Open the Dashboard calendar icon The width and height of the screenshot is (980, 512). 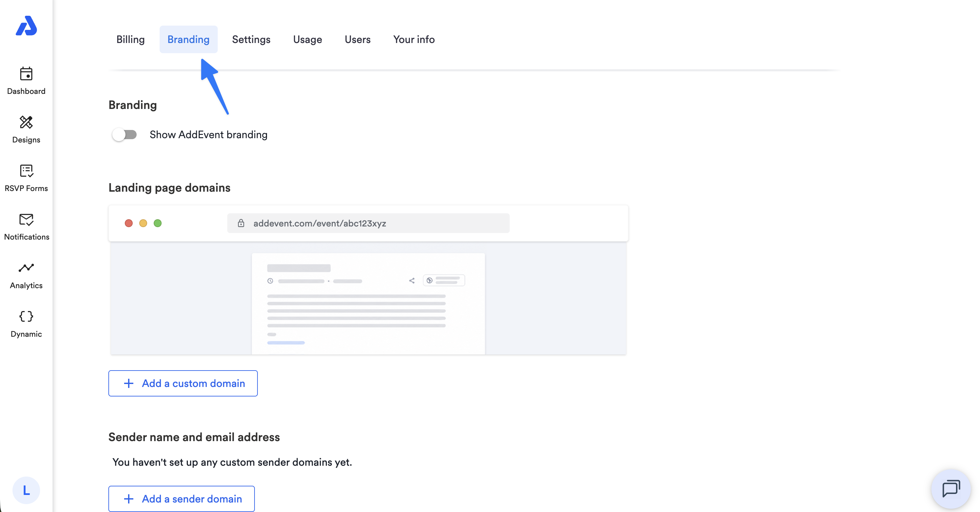pos(26,74)
